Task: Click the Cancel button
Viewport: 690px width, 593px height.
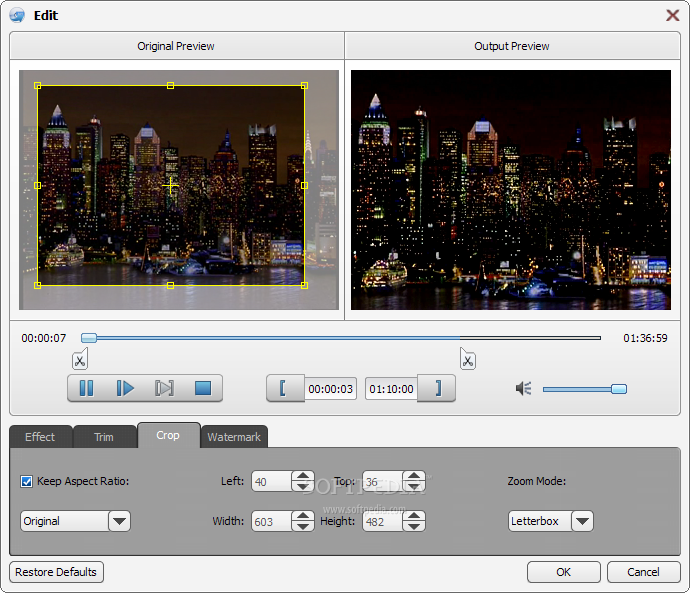Action: click(643, 572)
